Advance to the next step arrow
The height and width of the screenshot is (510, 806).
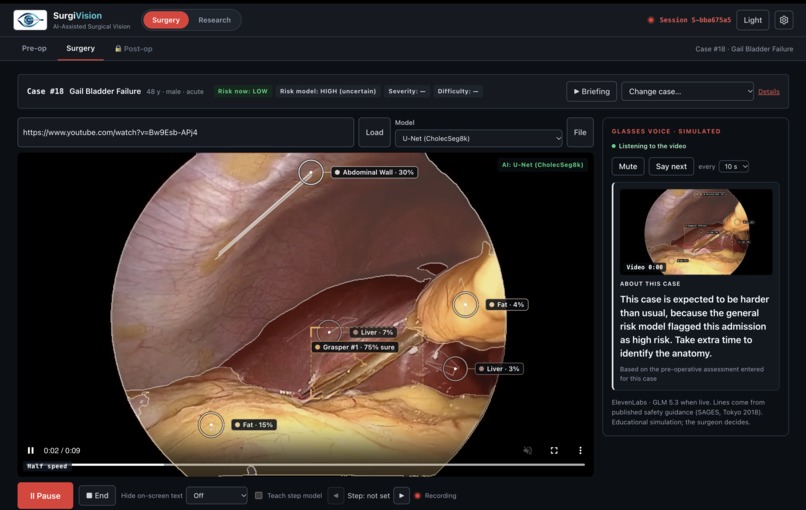tap(401, 496)
